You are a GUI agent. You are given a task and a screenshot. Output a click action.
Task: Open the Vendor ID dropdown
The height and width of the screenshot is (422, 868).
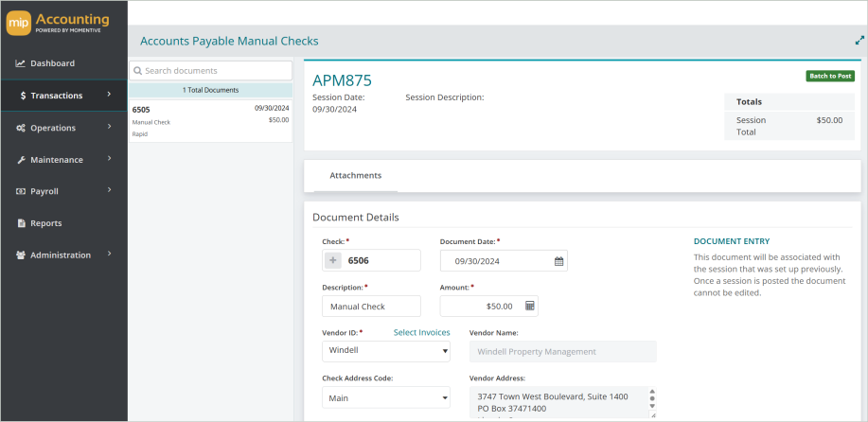click(386, 351)
